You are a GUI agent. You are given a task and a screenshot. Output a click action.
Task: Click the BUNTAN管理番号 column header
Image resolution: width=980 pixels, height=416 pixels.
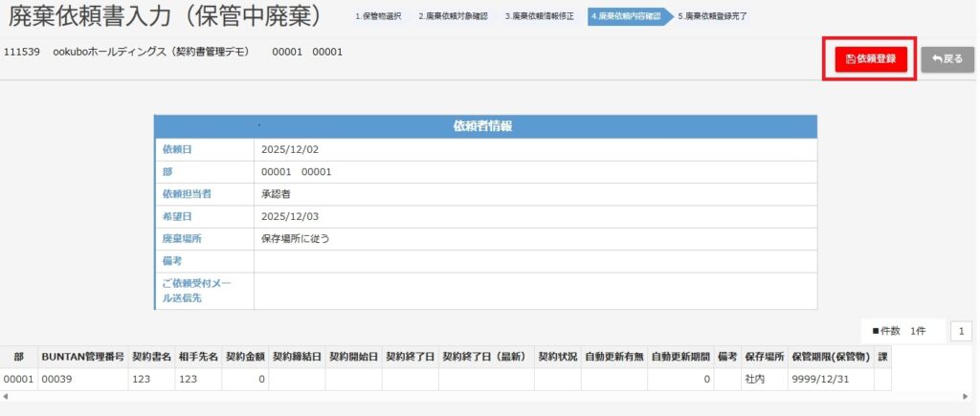(x=83, y=356)
